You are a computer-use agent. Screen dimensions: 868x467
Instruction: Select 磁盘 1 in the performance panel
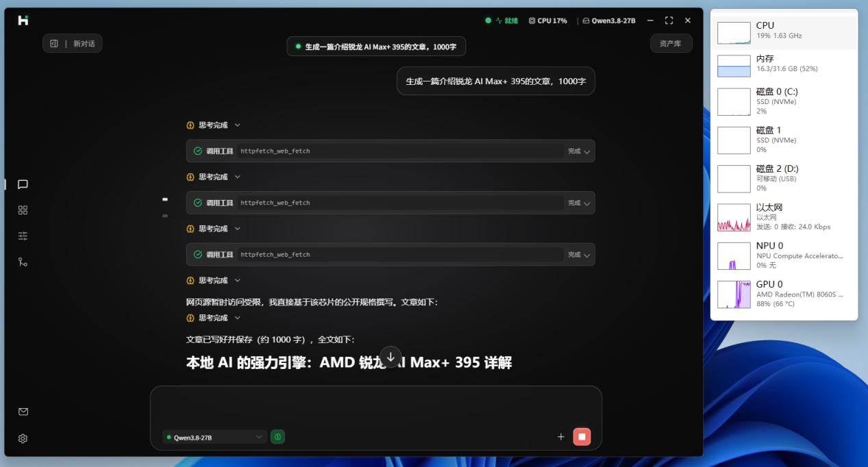[784, 140]
